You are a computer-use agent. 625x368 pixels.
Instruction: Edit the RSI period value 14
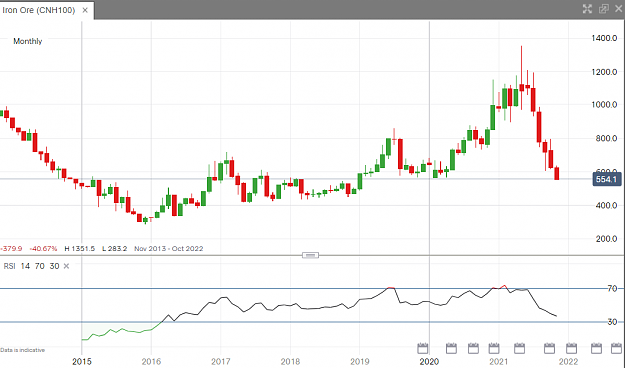coord(25,266)
